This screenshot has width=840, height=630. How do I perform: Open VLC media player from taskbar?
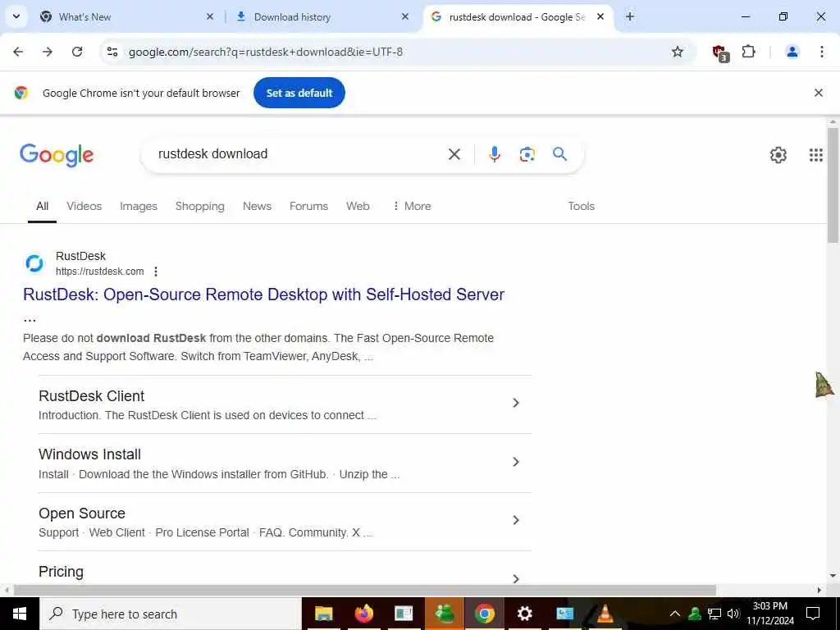(605, 614)
